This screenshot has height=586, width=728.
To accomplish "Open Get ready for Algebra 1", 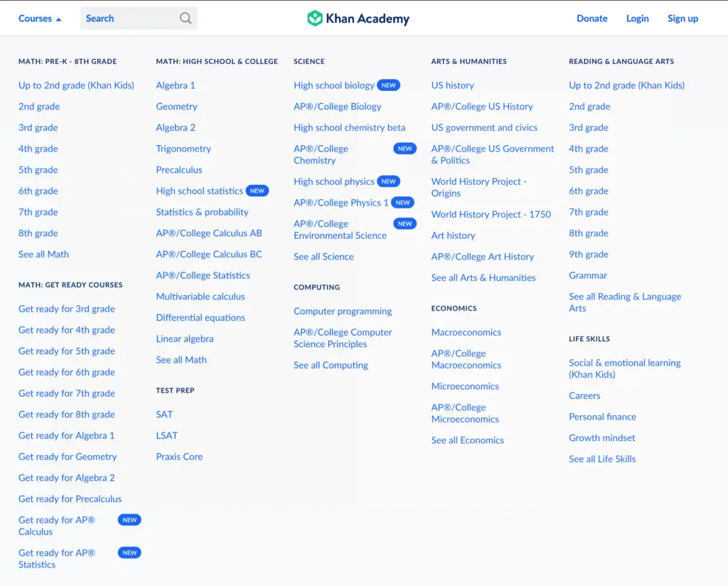I will pos(66,435).
